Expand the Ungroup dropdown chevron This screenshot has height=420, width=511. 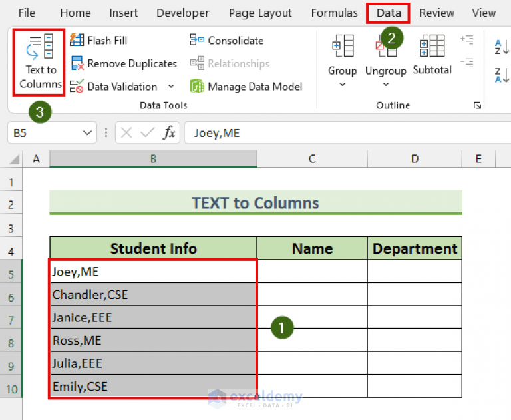tap(386, 85)
